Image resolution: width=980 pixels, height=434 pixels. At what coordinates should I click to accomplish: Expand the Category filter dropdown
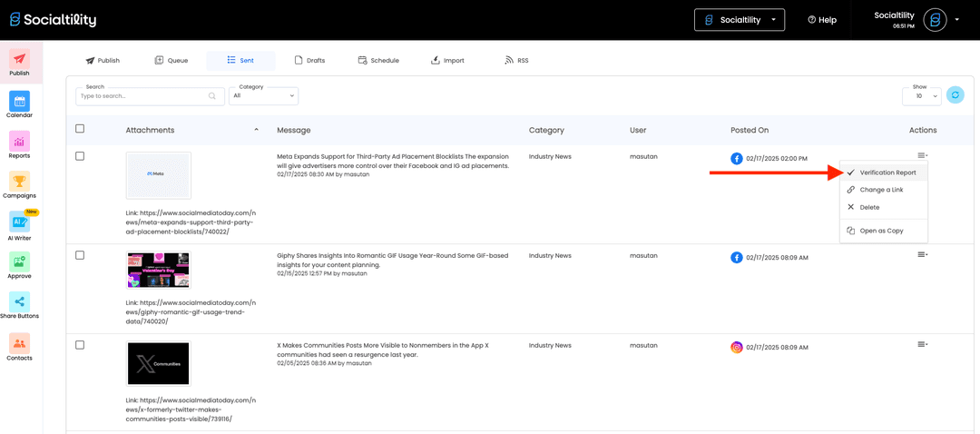pos(263,95)
